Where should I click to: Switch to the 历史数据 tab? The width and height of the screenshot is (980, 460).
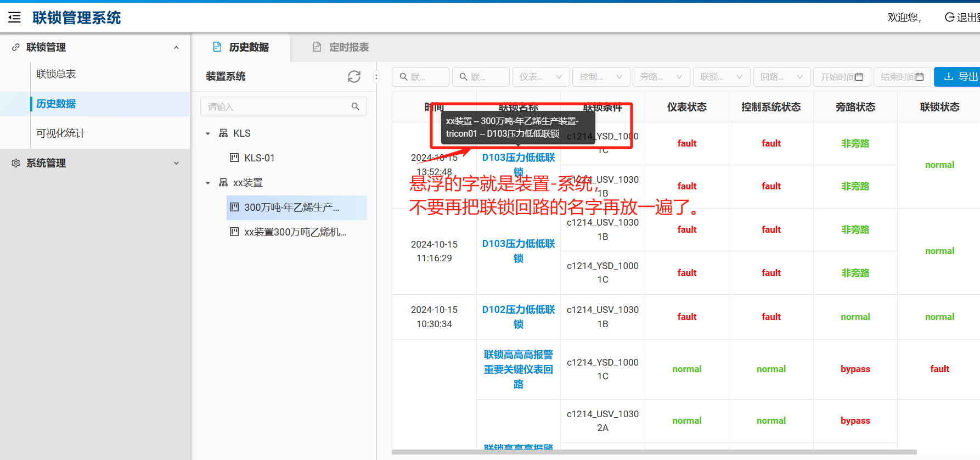pyautogui.click(x=241, y=47)
